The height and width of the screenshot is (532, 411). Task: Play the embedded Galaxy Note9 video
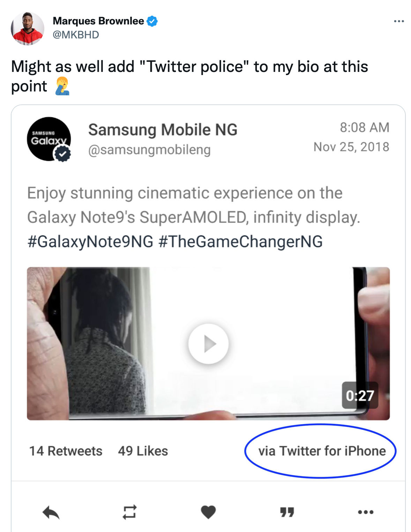click(x=208, y=344)
